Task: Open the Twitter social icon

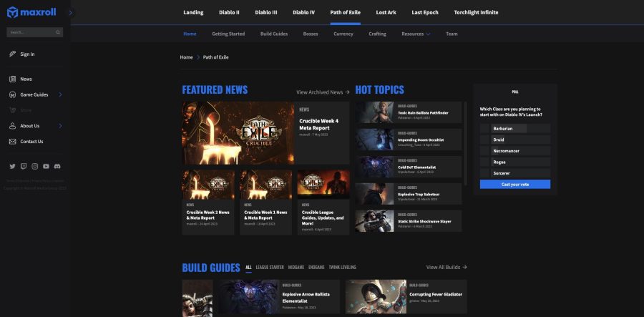Action: [x=12, y=166]
